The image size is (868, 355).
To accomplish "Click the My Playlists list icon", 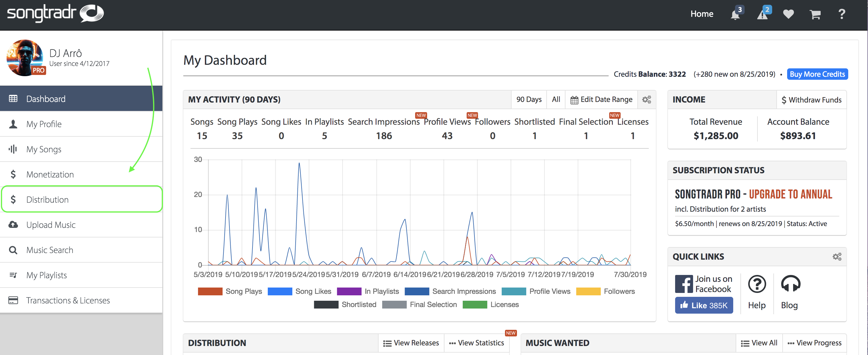I will pos(13,275).
